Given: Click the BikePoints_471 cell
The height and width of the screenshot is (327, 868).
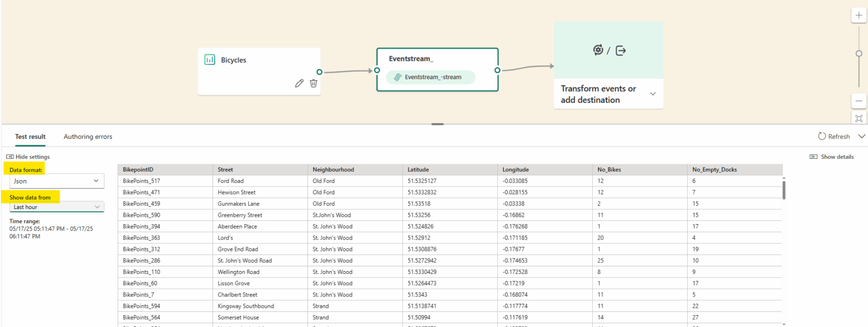Looking at the screenshot, I should 166,192.
